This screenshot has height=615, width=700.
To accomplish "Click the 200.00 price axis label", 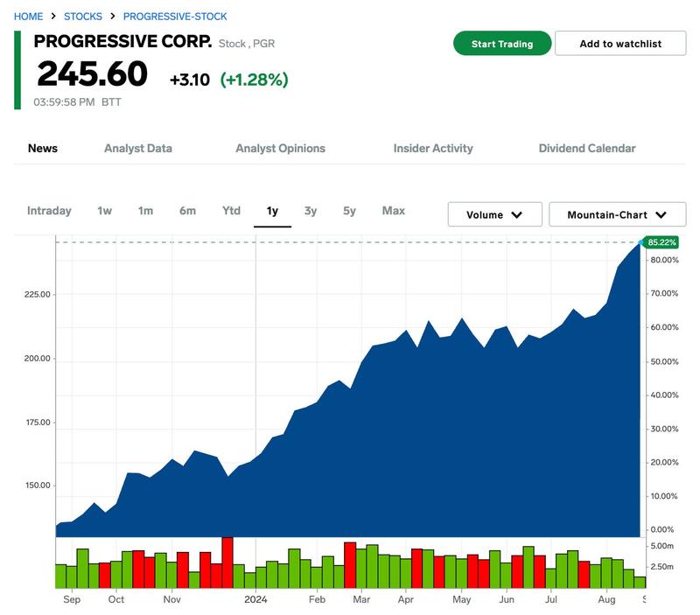I will click(38, 359).
